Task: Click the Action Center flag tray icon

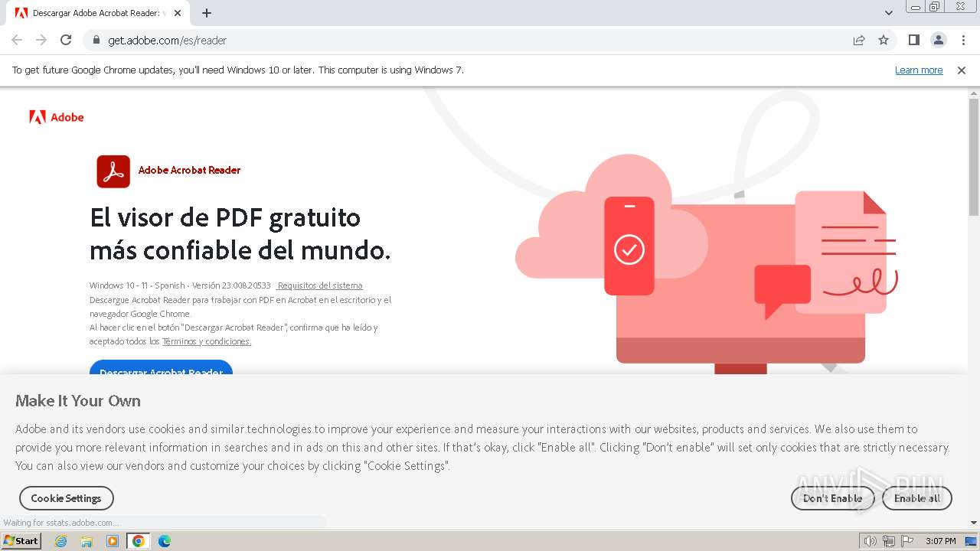Action: click(907, 541)
